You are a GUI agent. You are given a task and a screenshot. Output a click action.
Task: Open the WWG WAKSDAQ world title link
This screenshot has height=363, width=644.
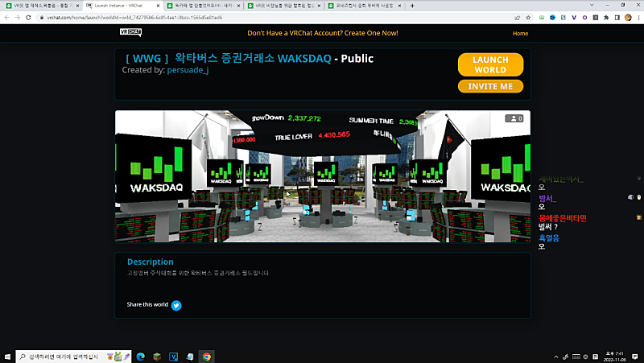click(x=229, y=58)
